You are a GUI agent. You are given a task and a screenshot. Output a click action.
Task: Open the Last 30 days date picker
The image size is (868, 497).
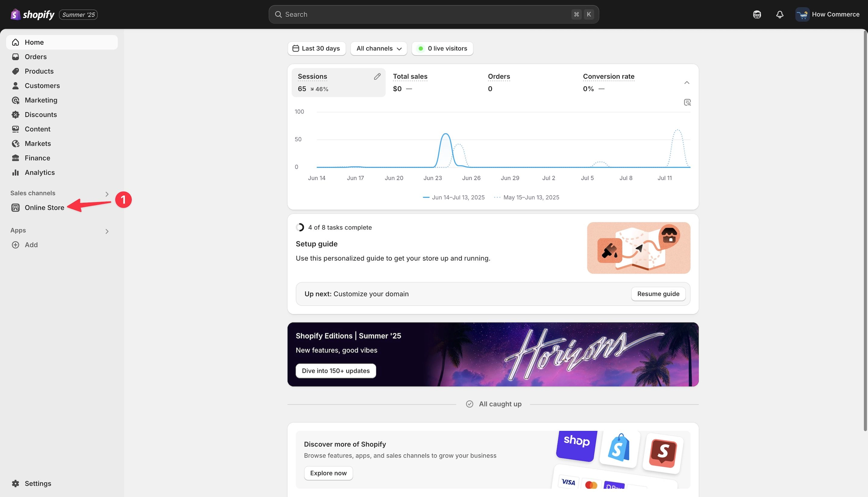tap(316, 49)
